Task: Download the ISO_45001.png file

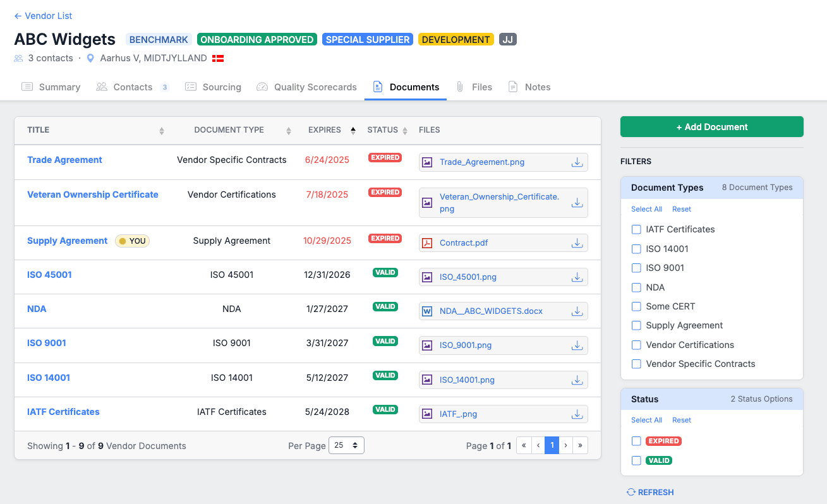Action: tap(577, 277)
